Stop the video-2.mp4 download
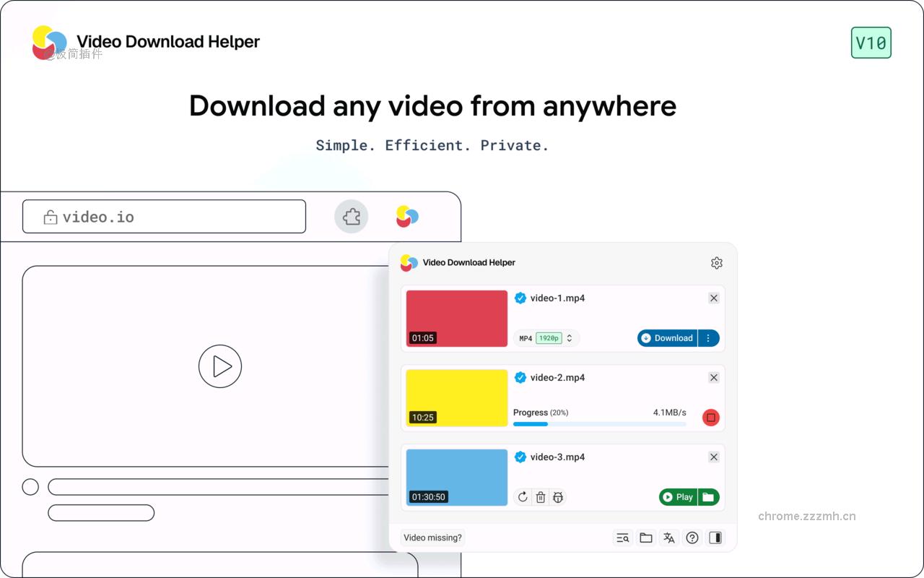The width and height of the screenshot is (924, 578). (x=711, y=418)
